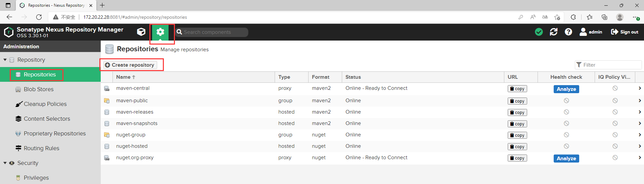Open maven-central row chevron

(x=640, y=88)
